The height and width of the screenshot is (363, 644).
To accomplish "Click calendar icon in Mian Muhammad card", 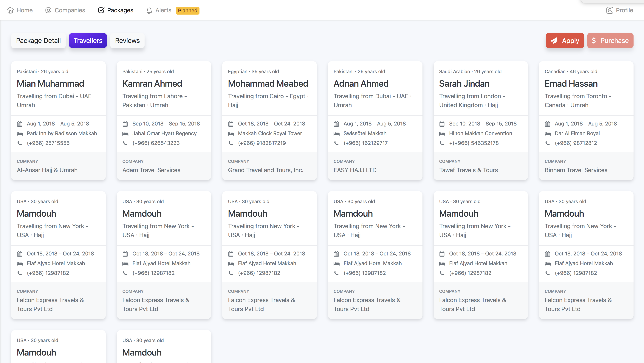I will (19, 124).
